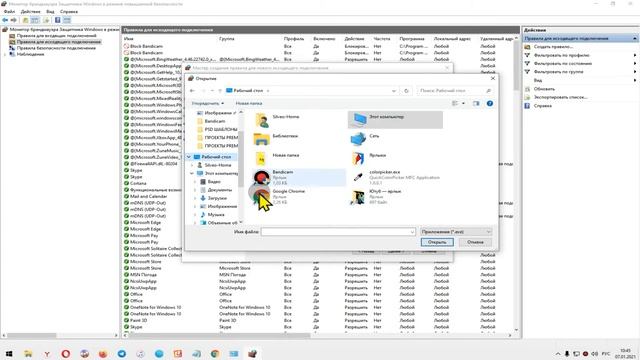Open the view options dropdown arrow in the Open dialog
This screenshot has width=640, height=360.
pos(463,104)
